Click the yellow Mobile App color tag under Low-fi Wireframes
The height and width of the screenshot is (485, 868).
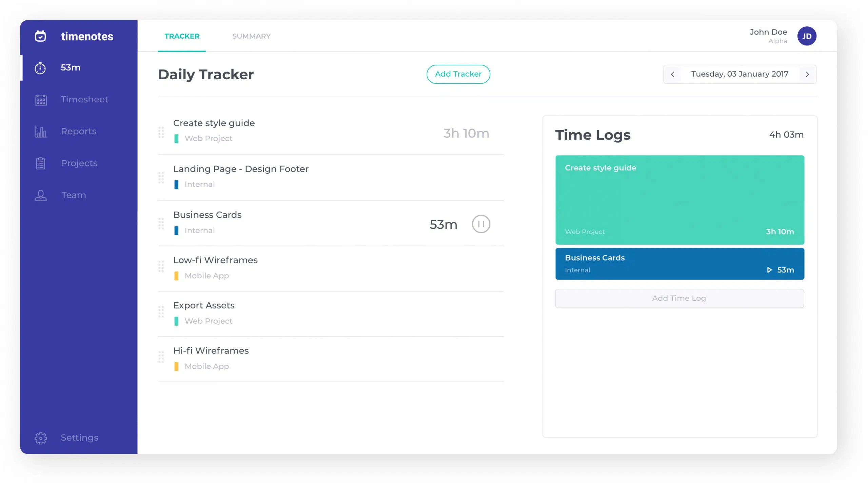176,276
